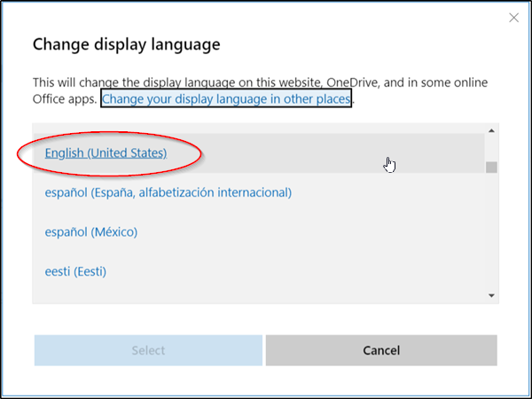Click the language list scroll up arrow
Image resolution: width=532 pixels, height=399 pixels.
[x=491, y=131]
